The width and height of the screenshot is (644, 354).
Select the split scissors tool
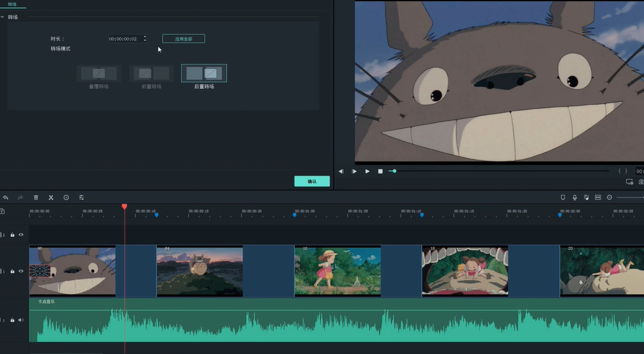(51, 197)
